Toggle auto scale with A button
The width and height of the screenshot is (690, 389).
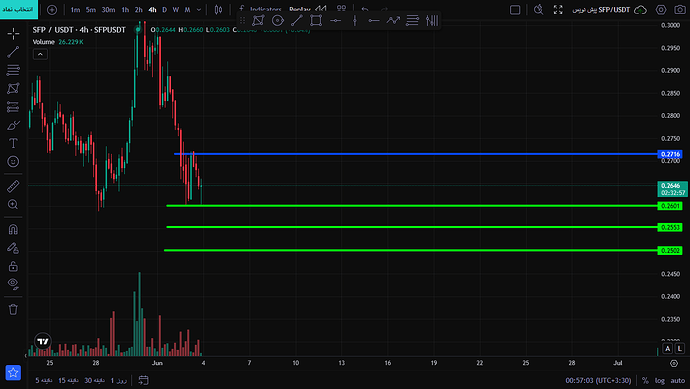tap(668, 349)
